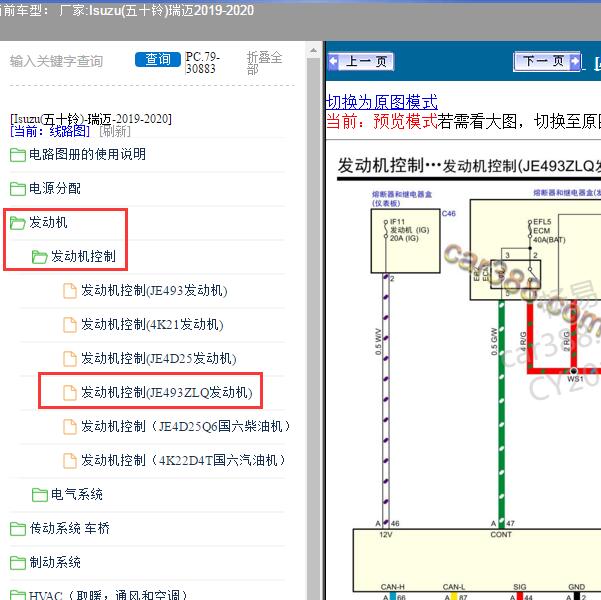Expand the 电源分配 folder
Image resolution: width=601 pixels, height=600 pixels.
click(55, 188)
